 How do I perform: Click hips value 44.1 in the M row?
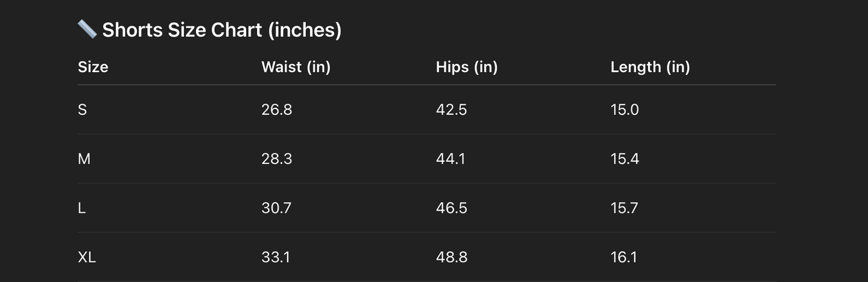[x=451, y=159]
